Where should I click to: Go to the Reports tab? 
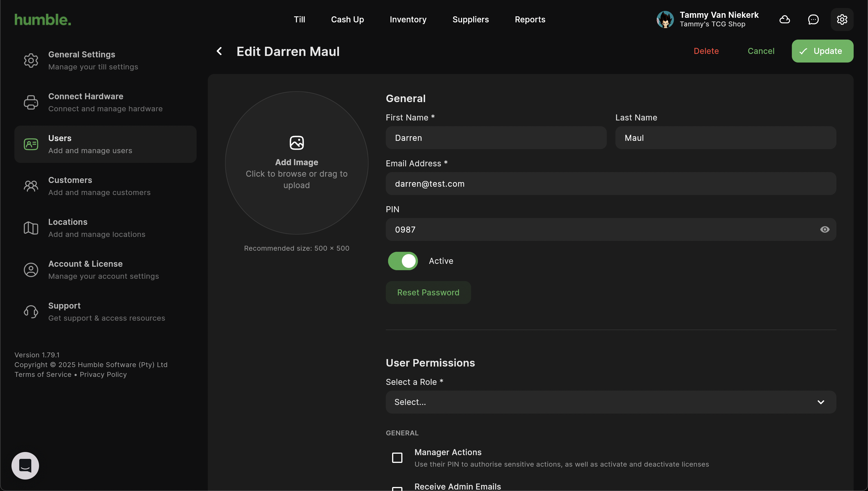click(530, 20)
